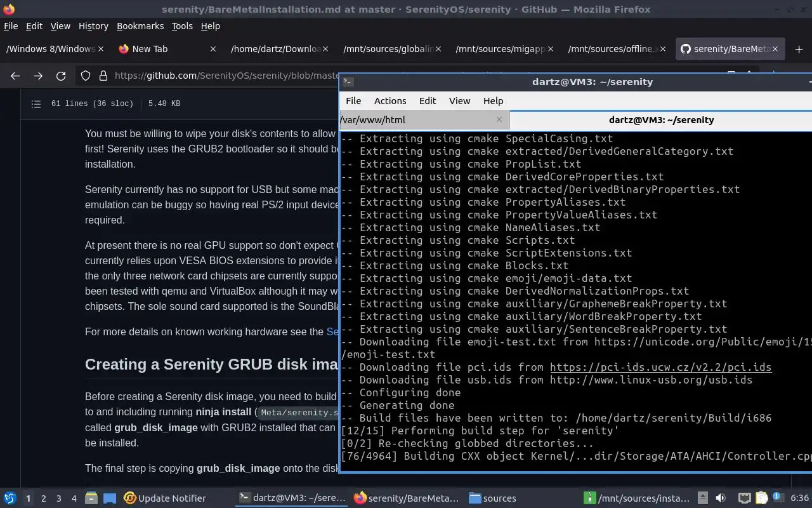Select the dartz@VM3: ~/serenity terminal tab
The image size is (812, 508).
(x=661, y=119)
